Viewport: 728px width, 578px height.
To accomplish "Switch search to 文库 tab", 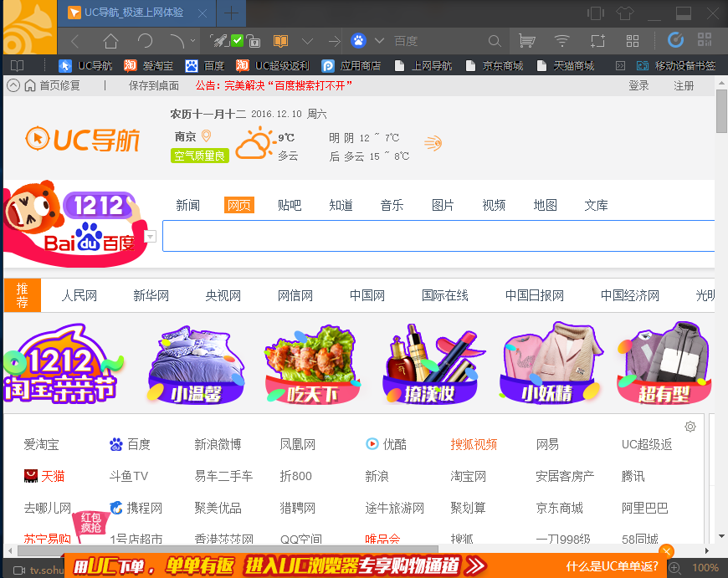I will [596, 205].
